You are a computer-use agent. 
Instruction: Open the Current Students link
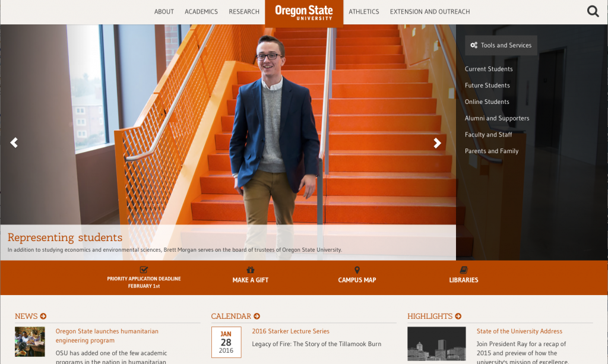pyautogui.click(x=489, y=69)
